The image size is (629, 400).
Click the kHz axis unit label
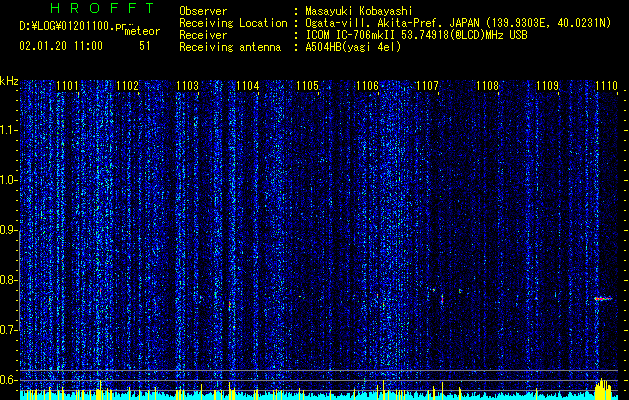(x=9, y=81)
